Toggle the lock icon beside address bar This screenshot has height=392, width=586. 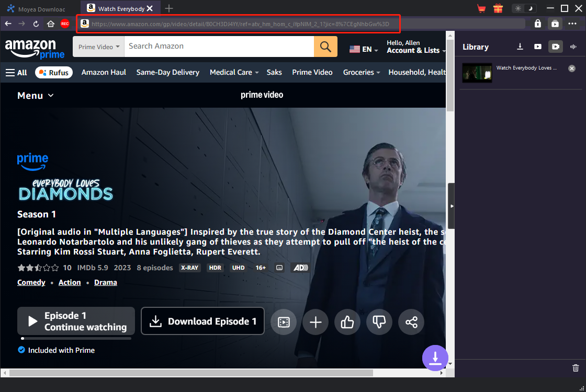tap(537, 24)
